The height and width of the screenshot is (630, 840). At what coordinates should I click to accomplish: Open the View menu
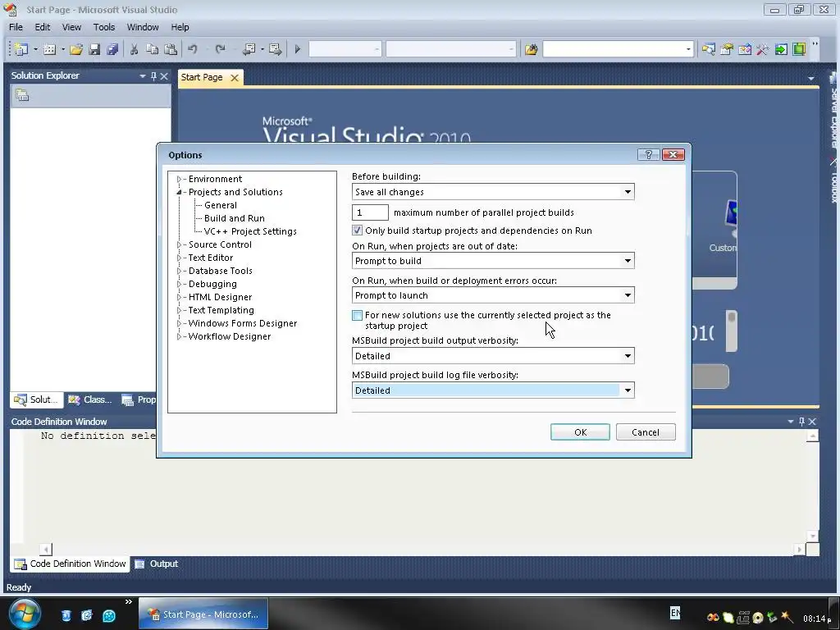[71, 27]
